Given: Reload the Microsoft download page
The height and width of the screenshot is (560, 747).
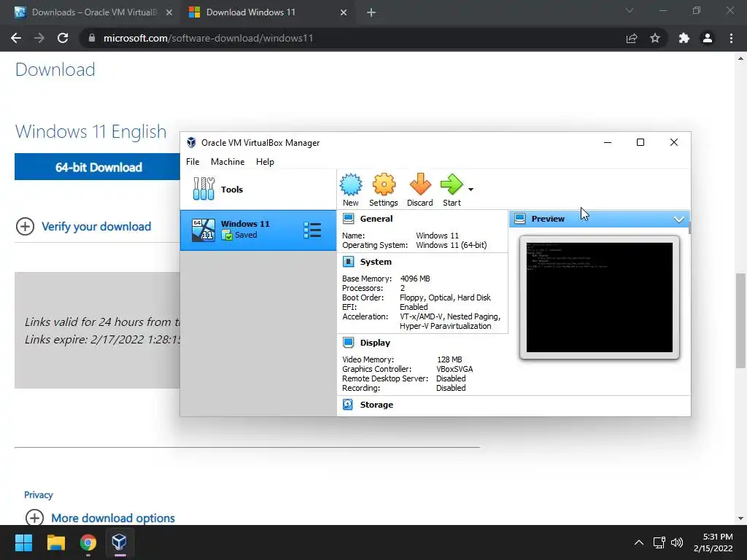Looking at the screenshot, I should point(63,38).
